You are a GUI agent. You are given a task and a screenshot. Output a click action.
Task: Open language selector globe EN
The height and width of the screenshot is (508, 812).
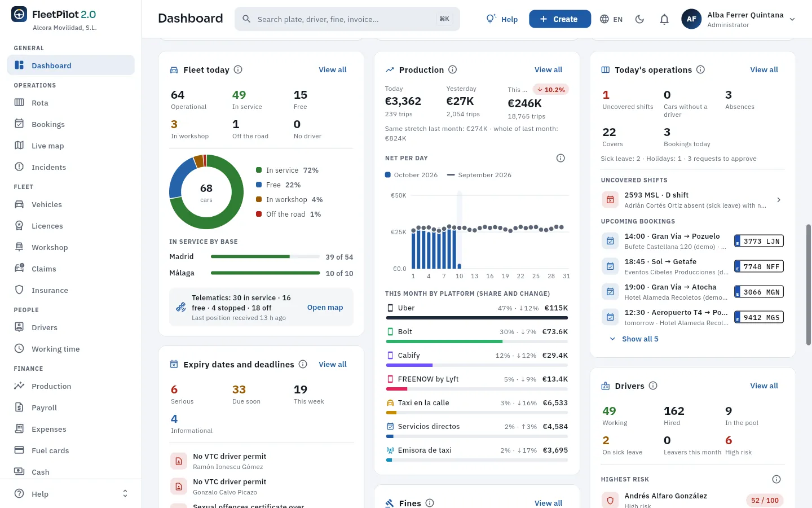click(x=611, y=19)
